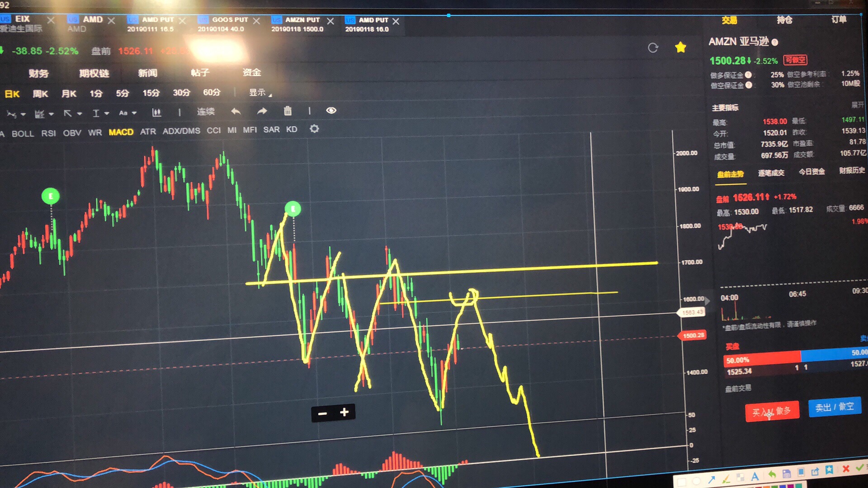The width and height of the screenshot is (868, 488).
Task: Select the 60分 timeframe
Action: click(212, 92)
